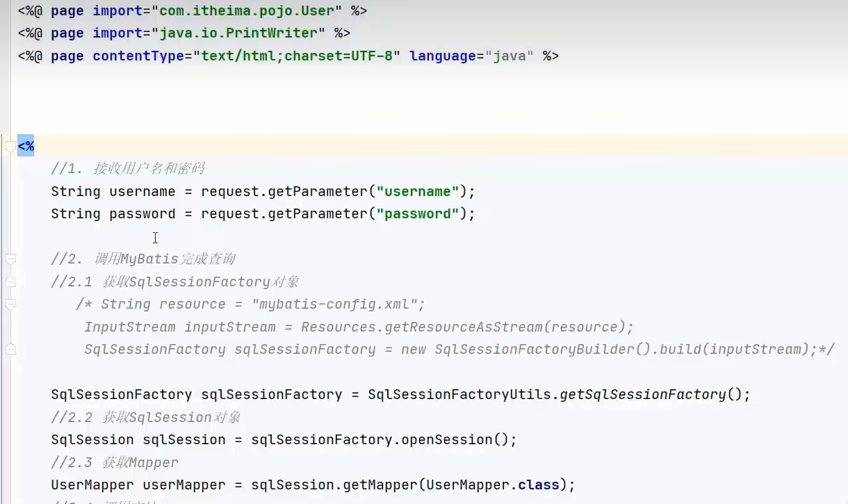Click the //1. 接收用户名和密码 comment

pos(127,169)
